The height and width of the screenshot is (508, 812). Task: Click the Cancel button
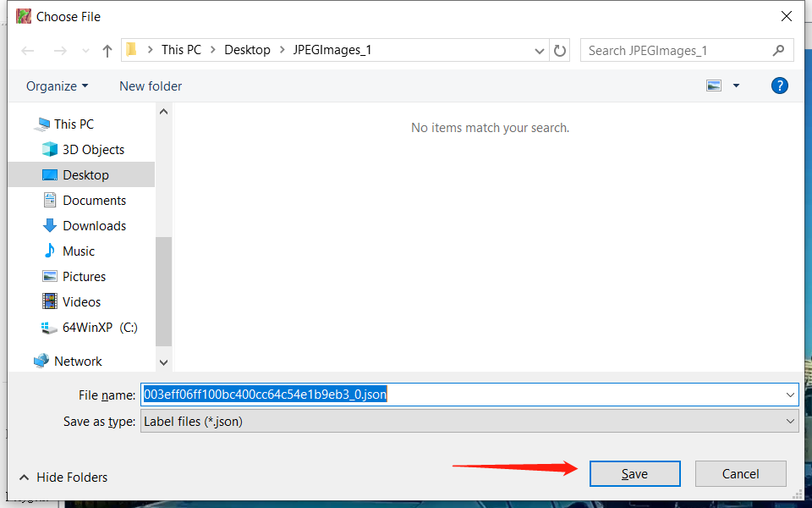[741, 474]
